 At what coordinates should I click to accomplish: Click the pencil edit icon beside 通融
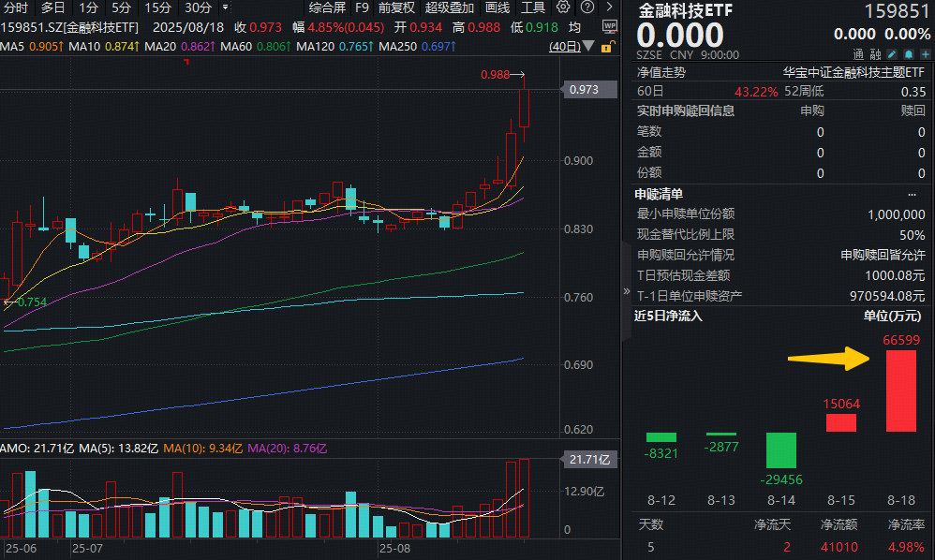click(x=892, y=54)
